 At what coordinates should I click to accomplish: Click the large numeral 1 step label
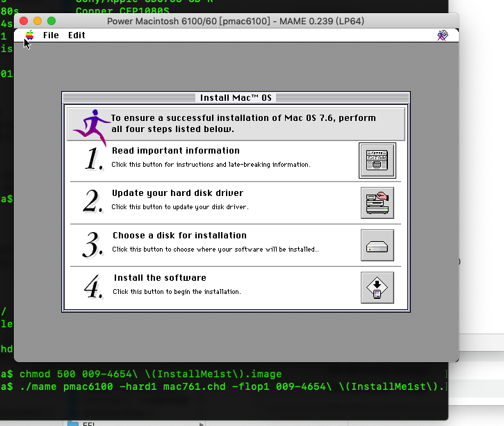94,158
